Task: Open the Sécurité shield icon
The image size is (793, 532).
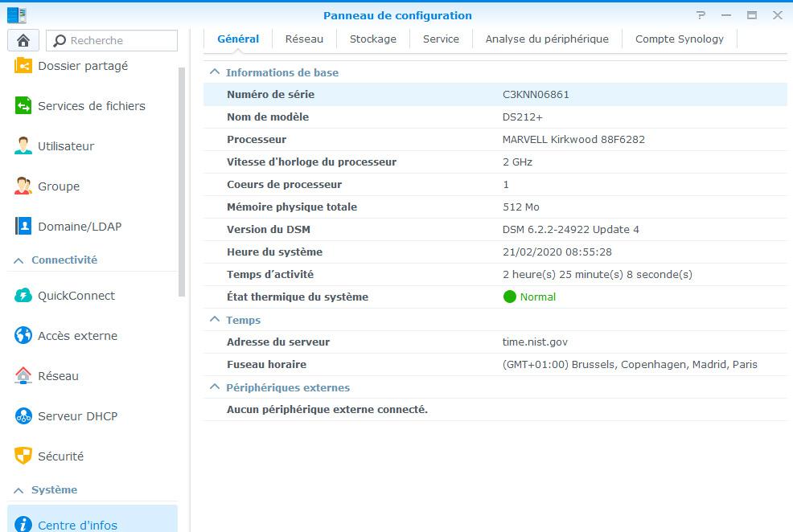Action: pyautogui.click(x=23, y=456)
